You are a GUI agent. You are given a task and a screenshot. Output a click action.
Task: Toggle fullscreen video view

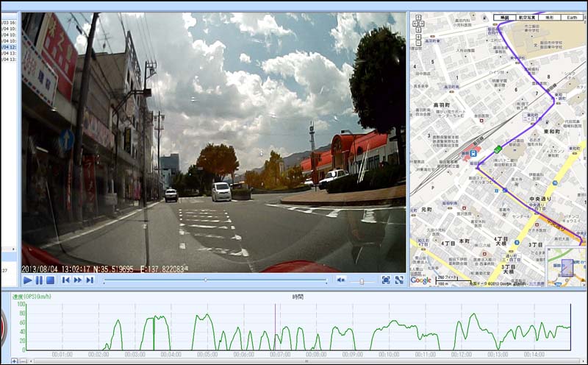[399, 280]
